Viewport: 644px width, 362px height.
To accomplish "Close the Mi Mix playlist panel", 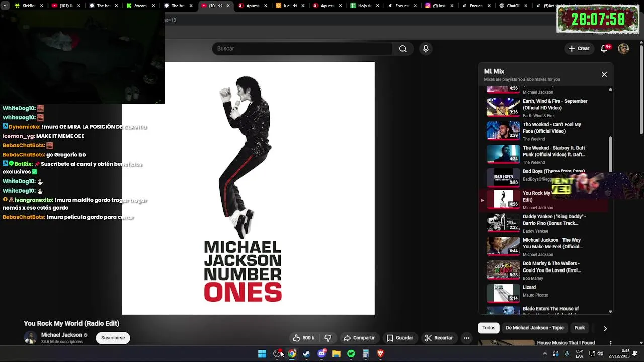I will coord(604,75).
